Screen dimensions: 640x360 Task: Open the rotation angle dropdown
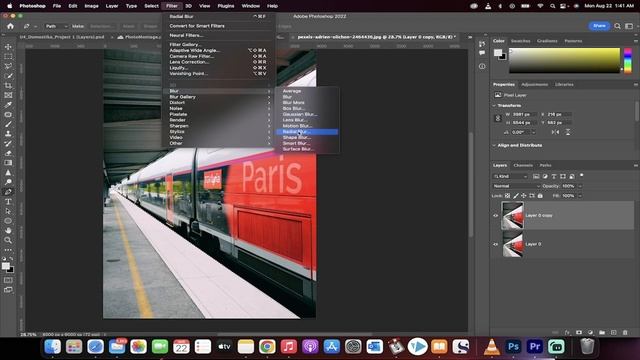[533, 132]
